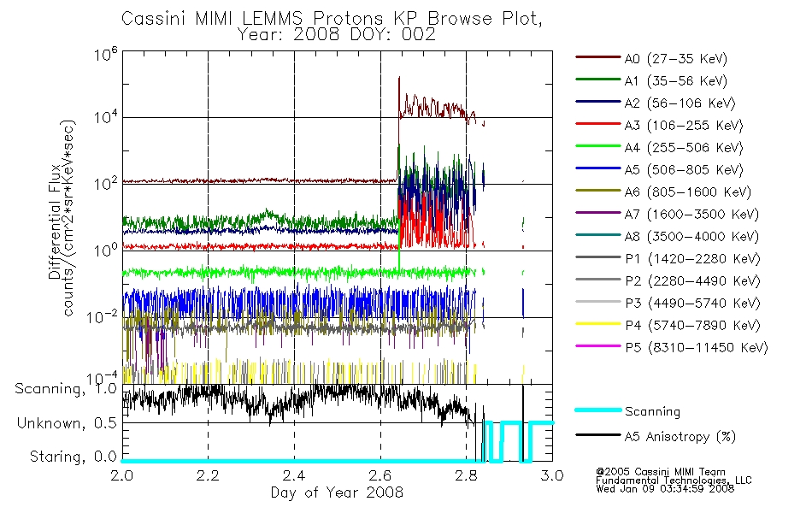Screen dimensions: 812x513
Task: Click the P5 (8310-11450 KeV) legend label
Action: [697, 348]
